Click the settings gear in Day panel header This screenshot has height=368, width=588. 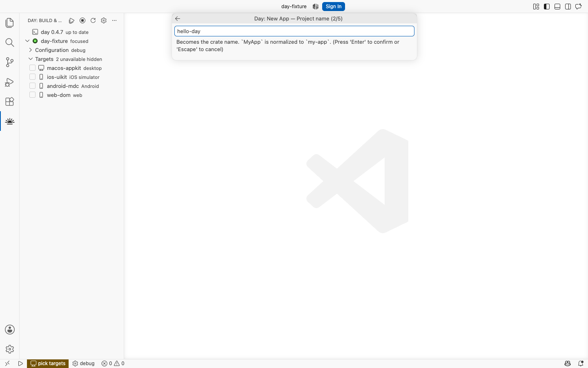pos(104,20)
